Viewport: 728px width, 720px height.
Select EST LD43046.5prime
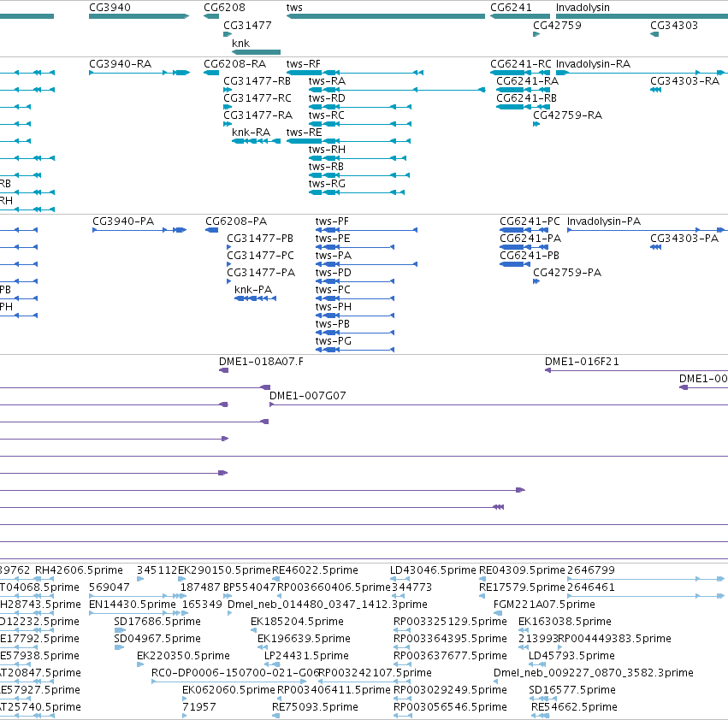point(433,570)
